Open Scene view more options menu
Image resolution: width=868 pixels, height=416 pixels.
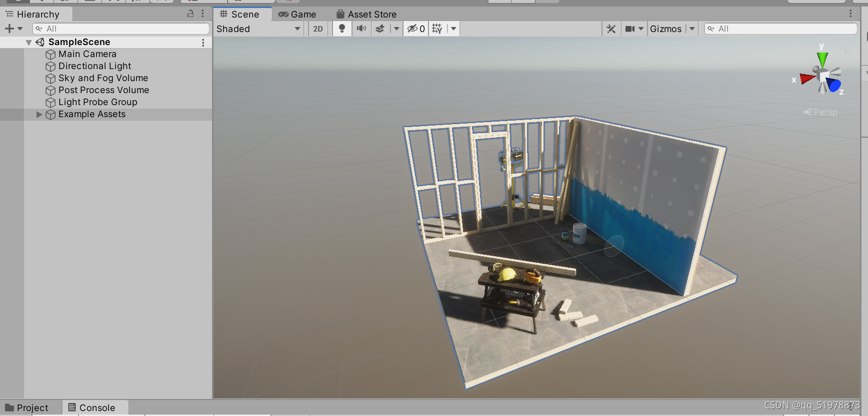(x=850, y=14)
